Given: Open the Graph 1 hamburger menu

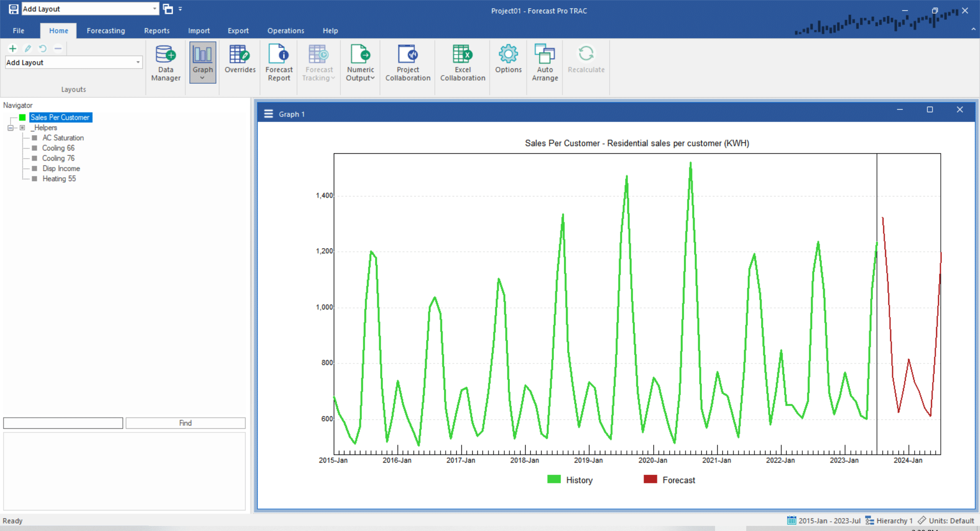Looking at the screenshot, I should (268, 114).
